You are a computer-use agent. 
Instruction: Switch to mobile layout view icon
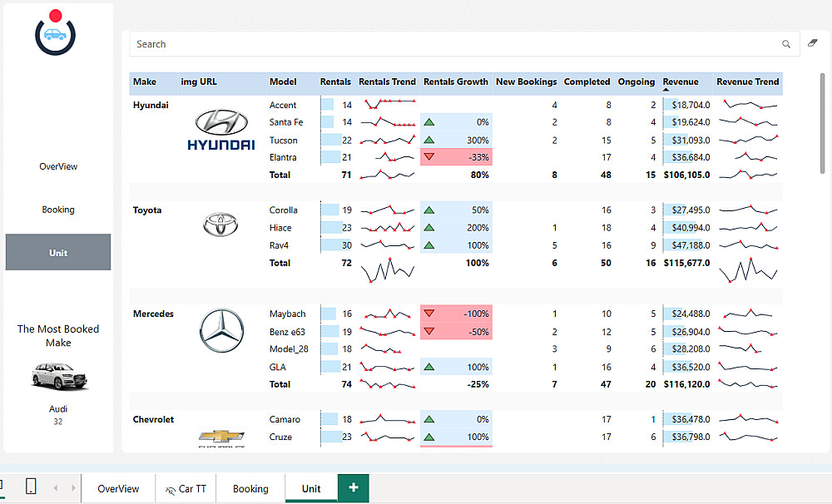point(31,486)
